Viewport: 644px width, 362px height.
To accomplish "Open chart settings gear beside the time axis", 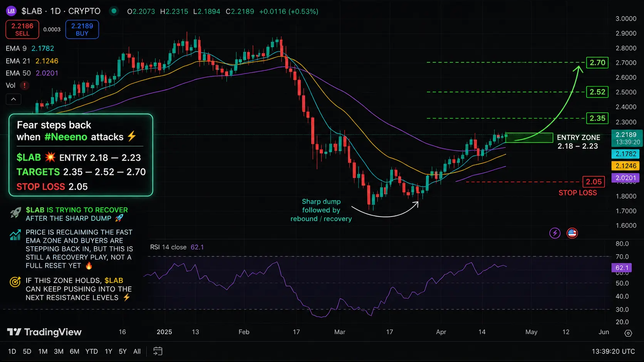I will 628,333.
